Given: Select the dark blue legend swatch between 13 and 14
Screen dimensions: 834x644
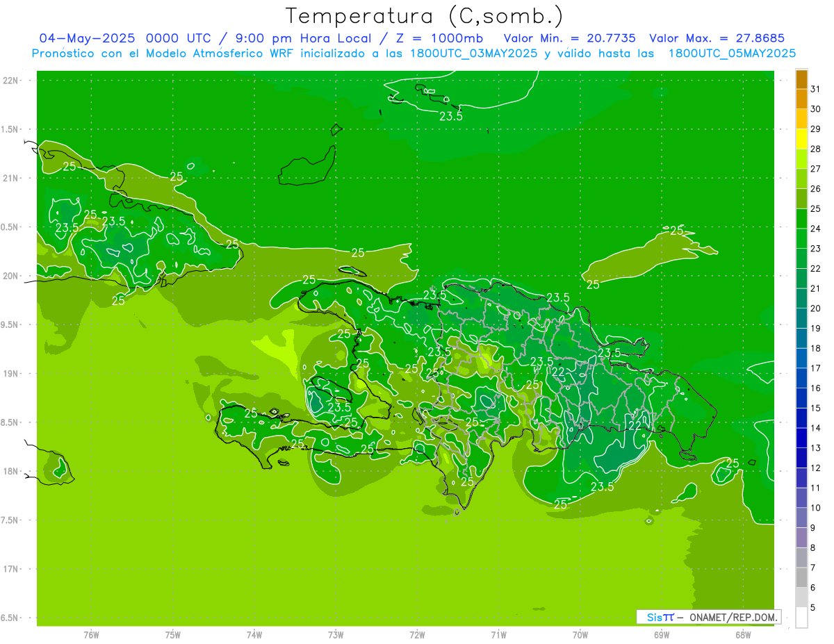Looking at the screenshot, I should [802, 438].
